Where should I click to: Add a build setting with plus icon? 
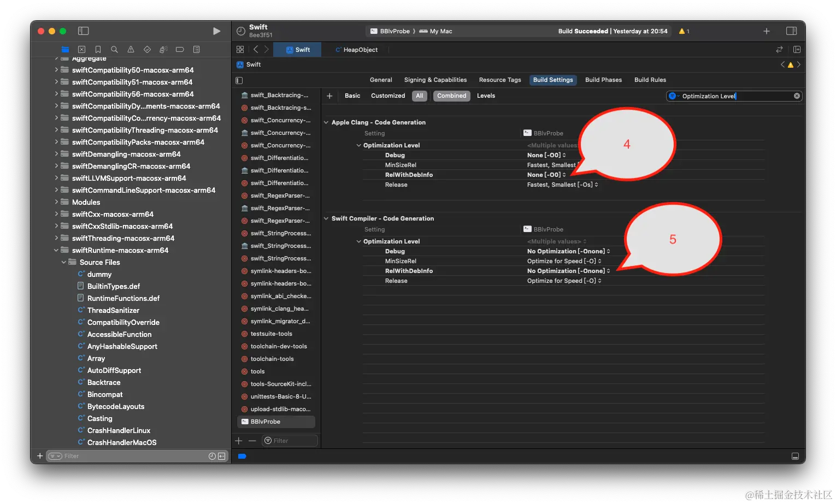point(329,96)
